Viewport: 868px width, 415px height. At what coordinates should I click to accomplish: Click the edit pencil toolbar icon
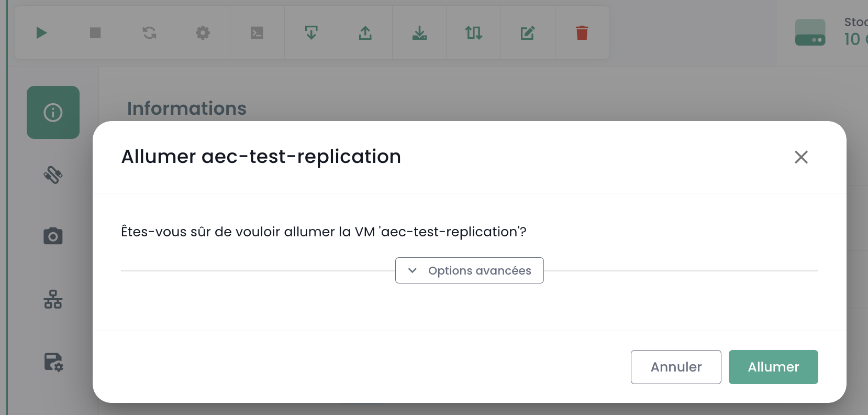click(x=528, y=33)
